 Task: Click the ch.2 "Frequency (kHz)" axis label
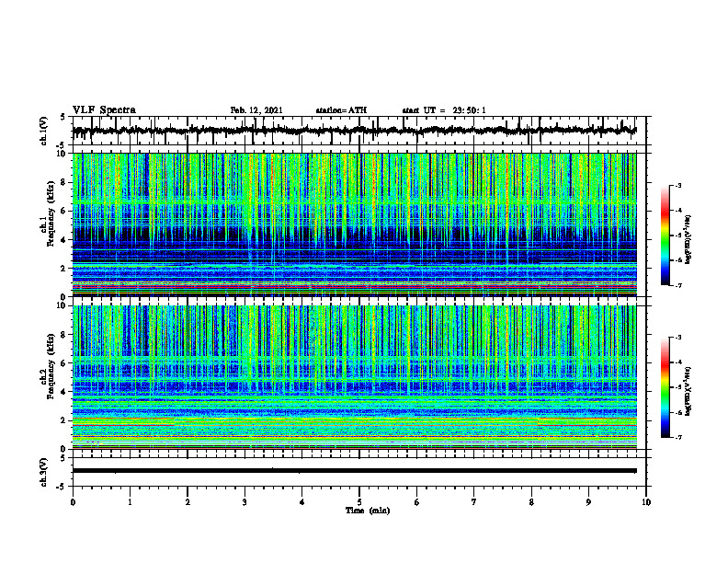[51, 366]
